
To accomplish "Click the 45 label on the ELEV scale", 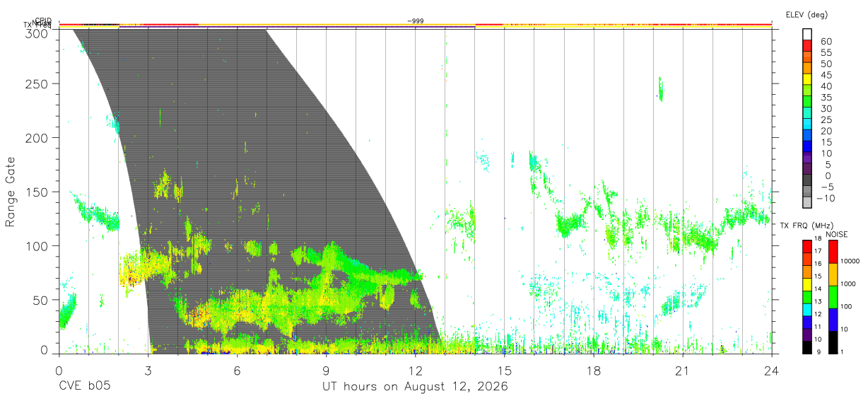I will (x=826, y=75).
